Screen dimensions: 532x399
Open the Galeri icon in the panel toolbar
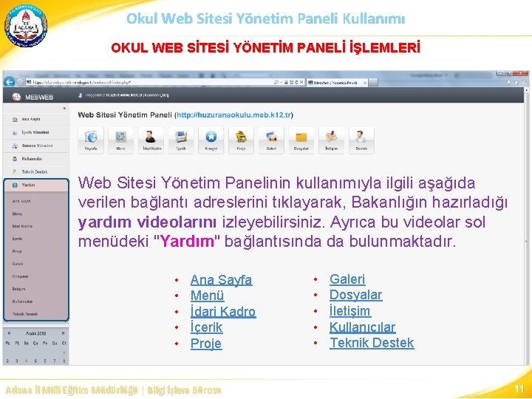pyautogui.click(x=271, y=140)
